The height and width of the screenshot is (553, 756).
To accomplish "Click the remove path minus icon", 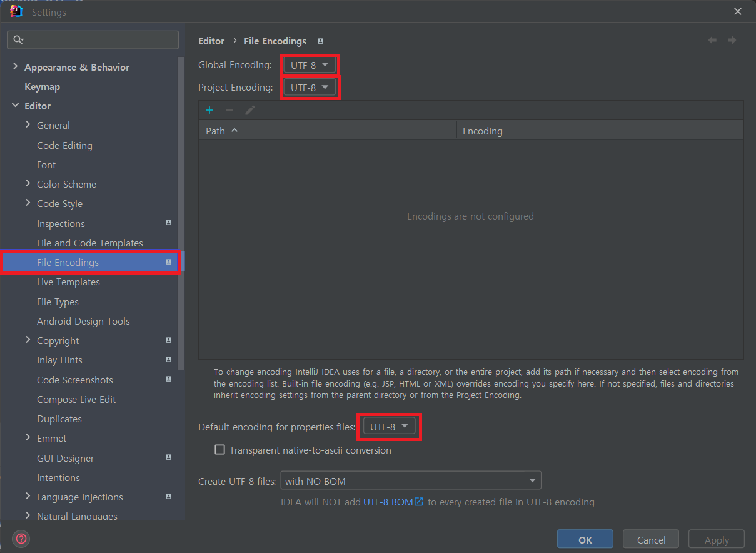I will tap(229, 110).
